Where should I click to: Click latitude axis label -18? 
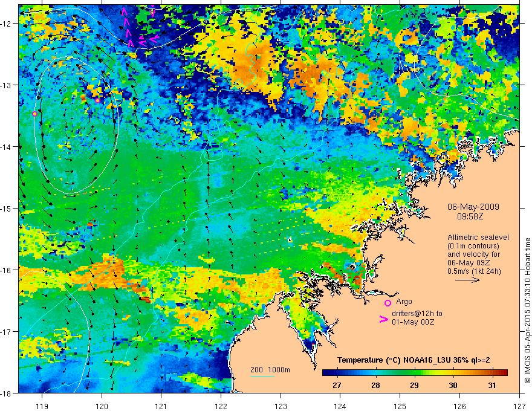(7, 393)
